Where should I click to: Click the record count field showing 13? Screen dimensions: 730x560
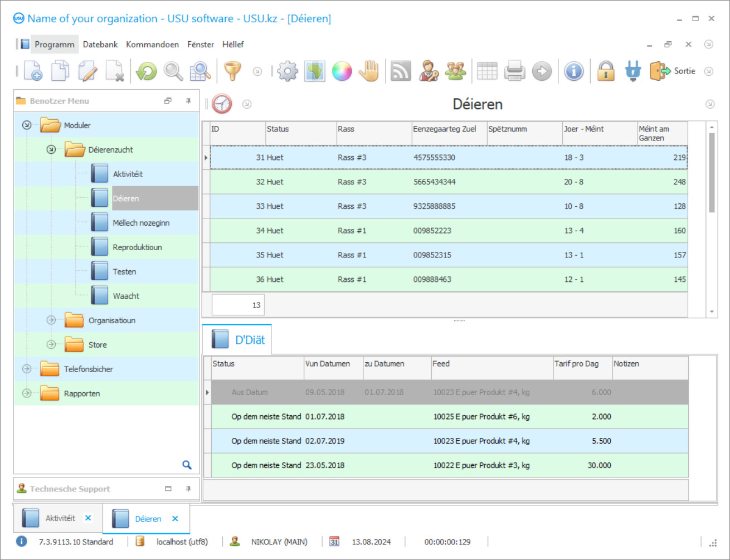pos(238,305)
